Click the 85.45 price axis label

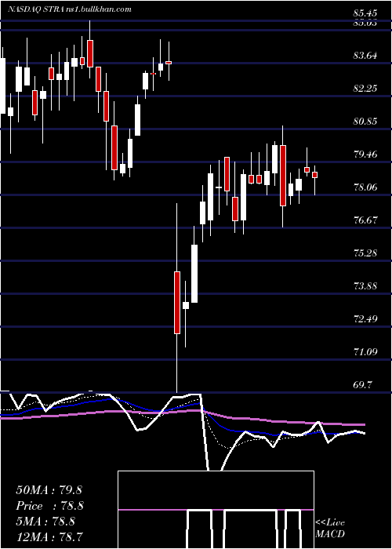(x=365, y=13)
